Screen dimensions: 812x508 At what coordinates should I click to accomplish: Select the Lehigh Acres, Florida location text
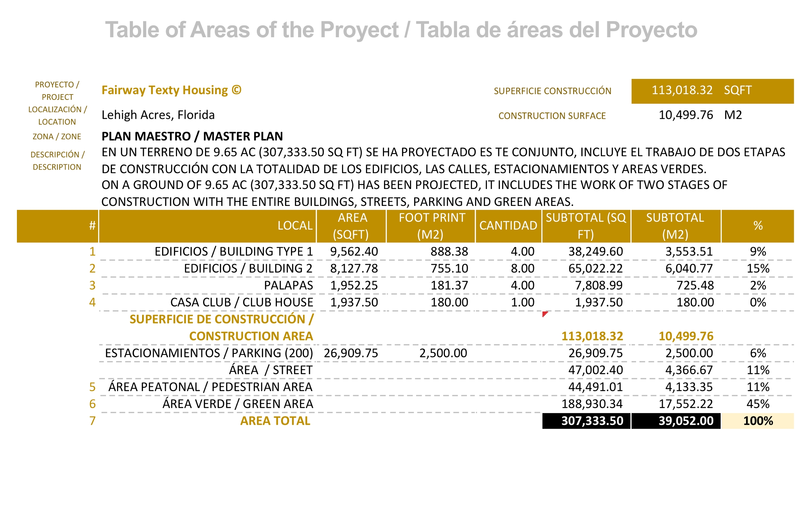[x=158, y=115]
